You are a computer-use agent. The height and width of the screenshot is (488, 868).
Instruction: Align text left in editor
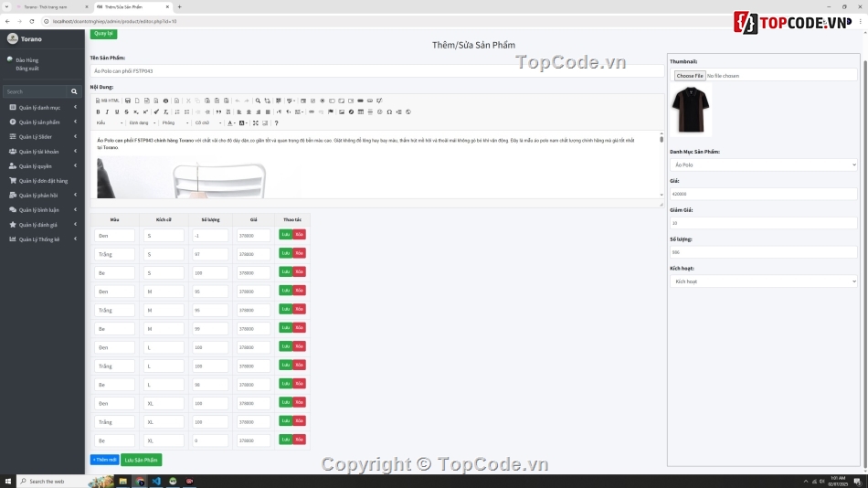[x=239, y=111]
